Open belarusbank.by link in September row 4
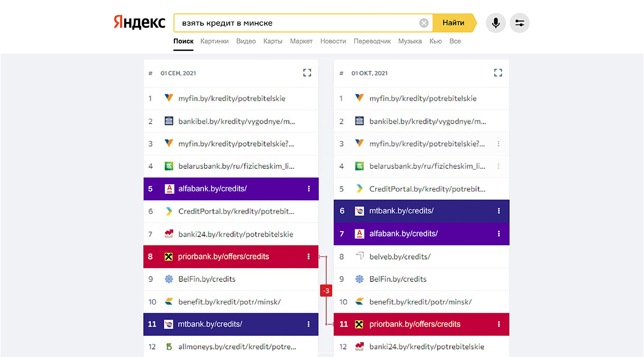Image resolution: width=644 pixels, height=357 pixels. [x=237, y=166]
